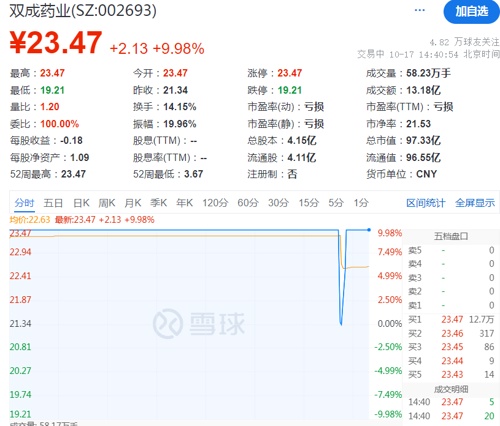Screen dimensions: 500x426
Task: Show the 年K chart tab
Action: pyautogui.click(x=184, y=202)
